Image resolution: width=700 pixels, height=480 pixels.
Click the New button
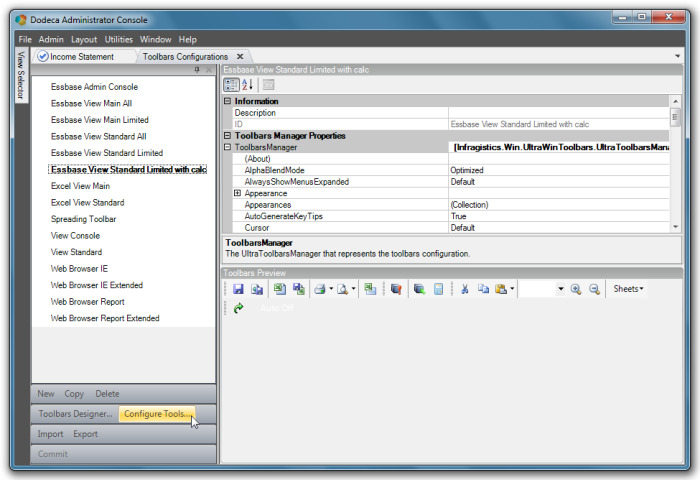click(x=46, y=394)
